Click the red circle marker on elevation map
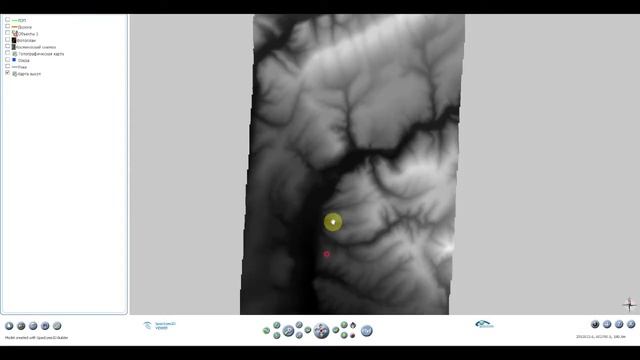 click(x=327, y=254)
